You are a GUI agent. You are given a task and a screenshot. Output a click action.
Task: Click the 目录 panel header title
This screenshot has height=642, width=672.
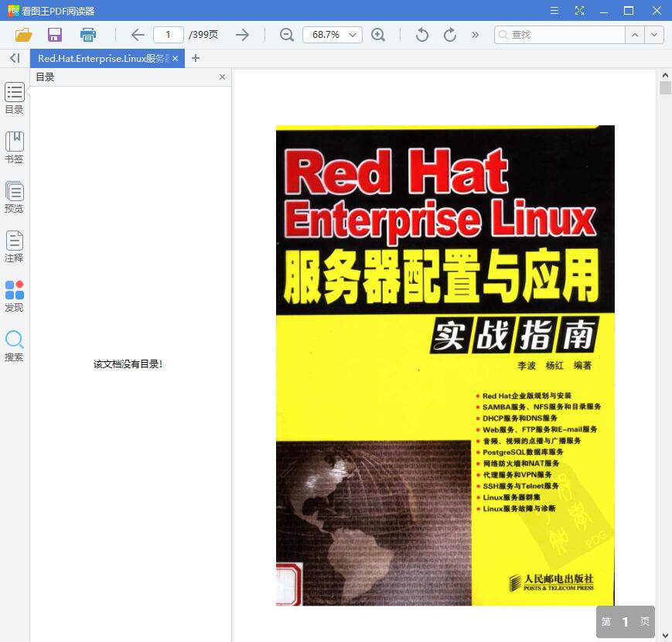45,77
